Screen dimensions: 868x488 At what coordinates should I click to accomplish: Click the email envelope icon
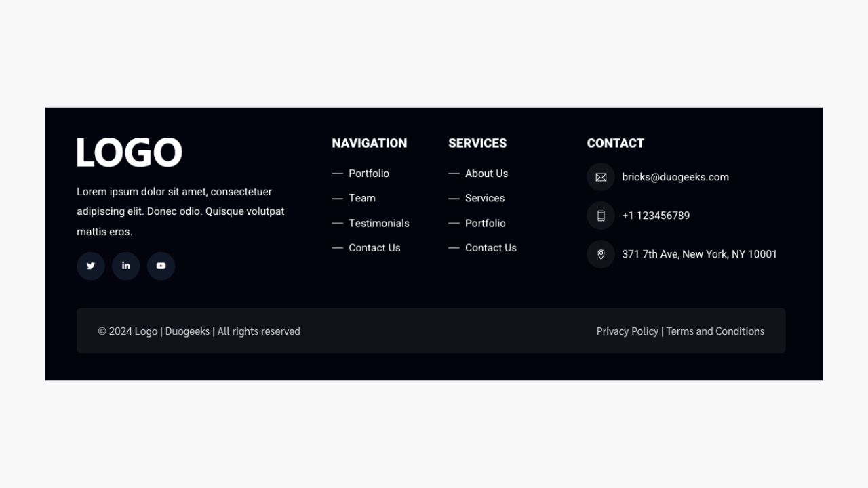[x=601, y=177]
